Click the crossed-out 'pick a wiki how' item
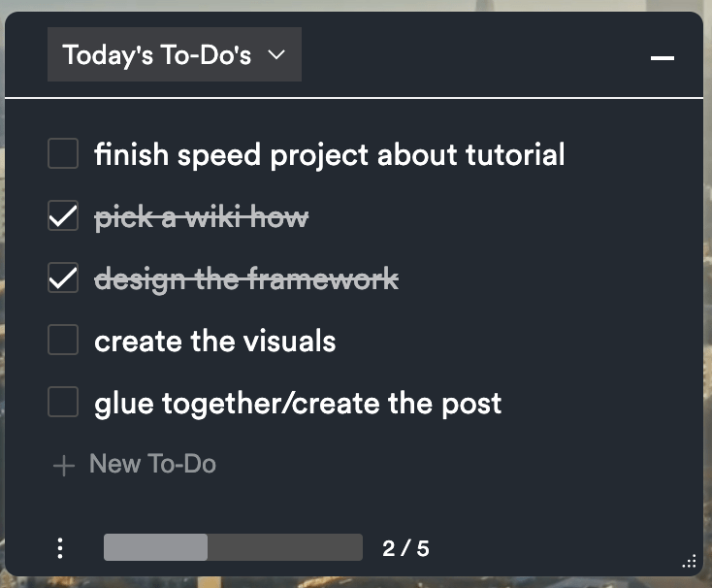The height and width of the screenshot is (588, 712). [x=201, y=218]
